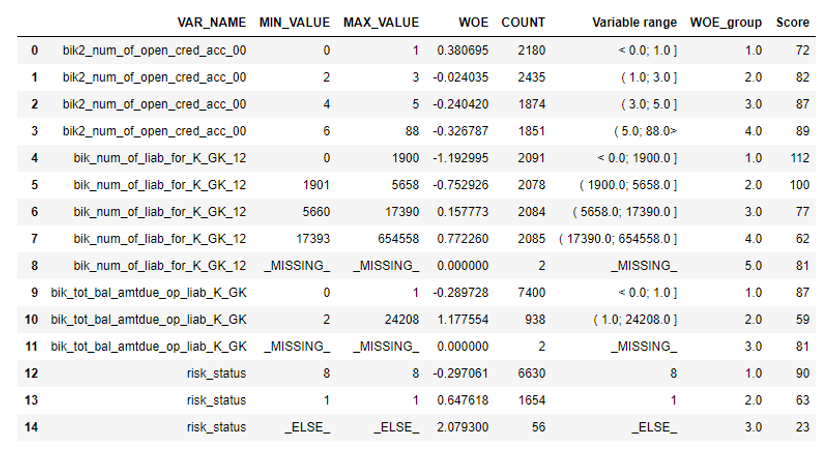
Task: Click variable range ( 17390.0; 654558.0 ]
Action: 618,238
